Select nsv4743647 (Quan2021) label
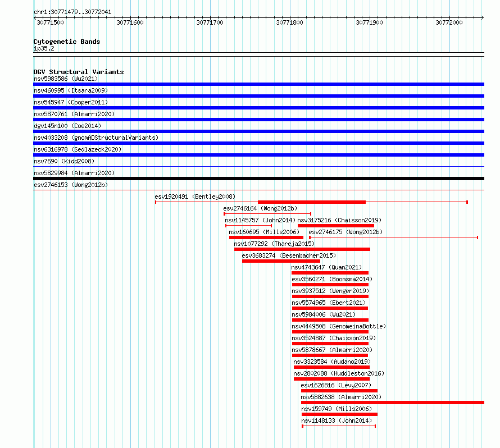 (326, 267)
